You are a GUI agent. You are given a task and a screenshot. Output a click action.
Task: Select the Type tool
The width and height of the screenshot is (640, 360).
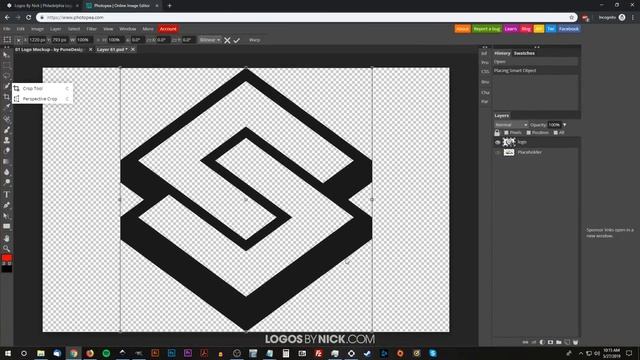click(7, 195)
